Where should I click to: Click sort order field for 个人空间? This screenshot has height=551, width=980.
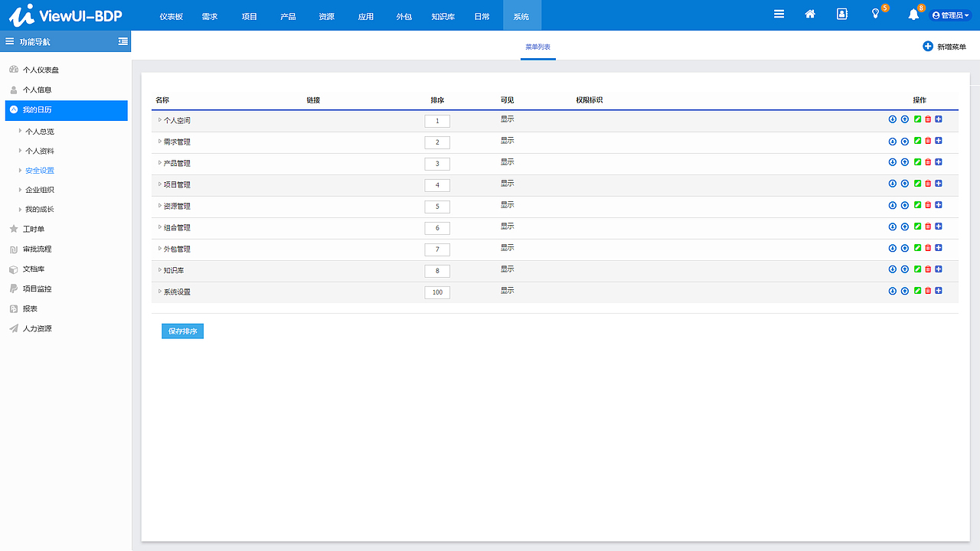pos(437,121)
